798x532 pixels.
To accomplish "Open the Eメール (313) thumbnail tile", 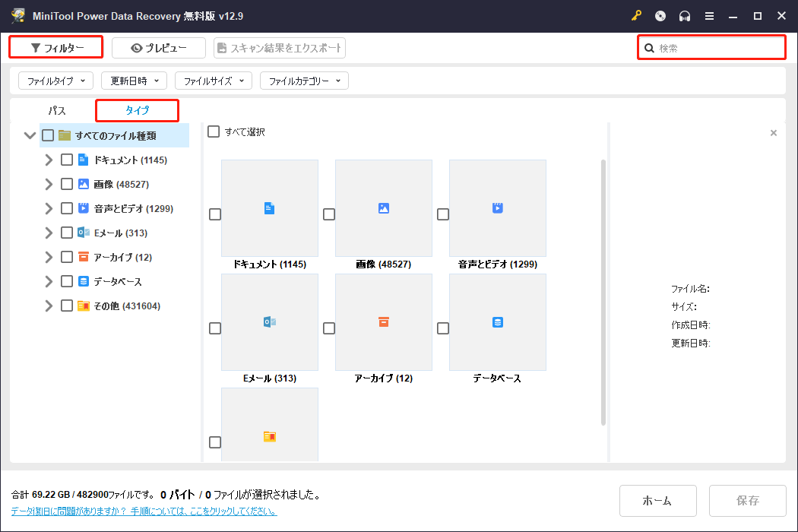I will tap(270, 322).
